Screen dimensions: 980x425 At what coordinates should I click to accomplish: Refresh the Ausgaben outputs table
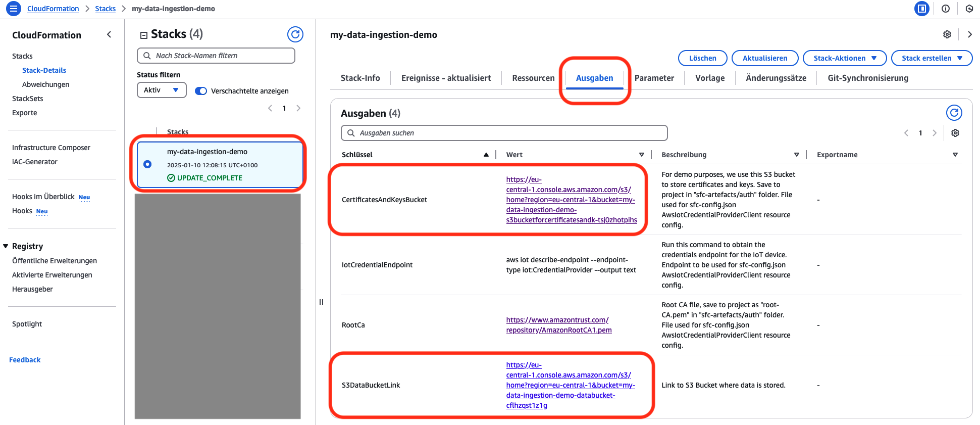954,113
